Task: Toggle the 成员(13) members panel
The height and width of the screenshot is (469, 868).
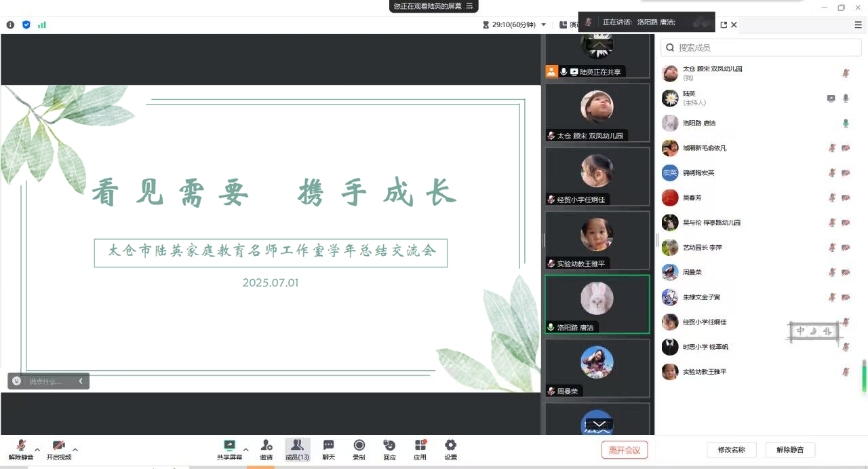Action: coord(297,446)
